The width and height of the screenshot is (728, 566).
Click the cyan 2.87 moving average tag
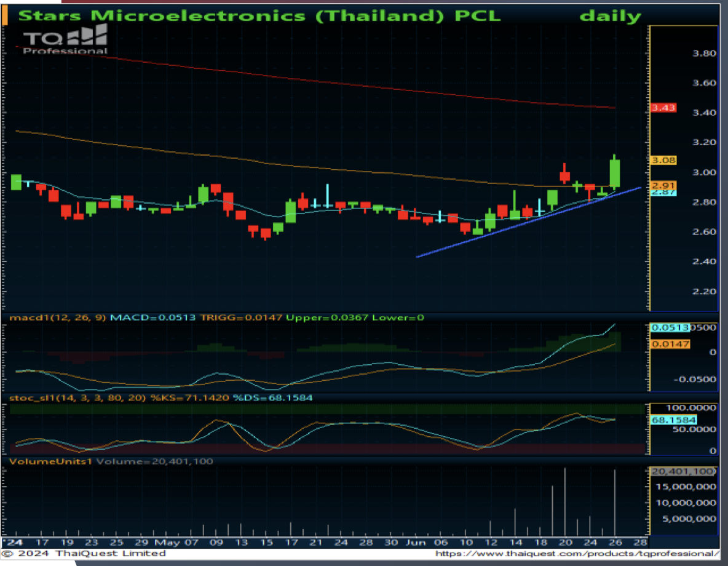(663, 193)
